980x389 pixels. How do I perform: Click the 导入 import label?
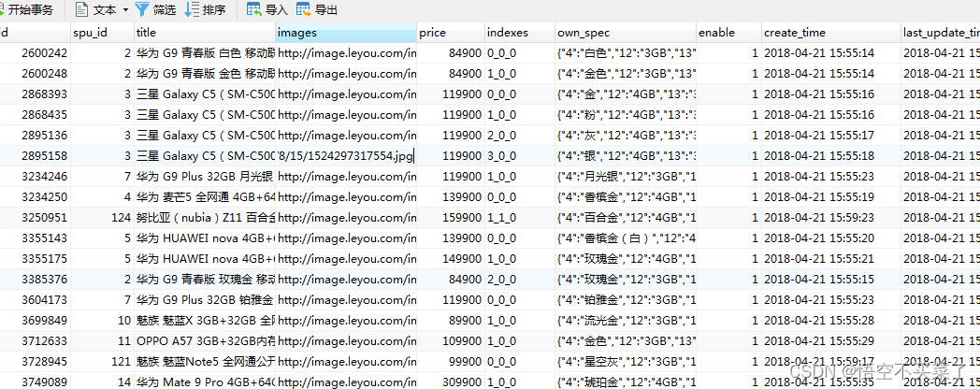276,10
